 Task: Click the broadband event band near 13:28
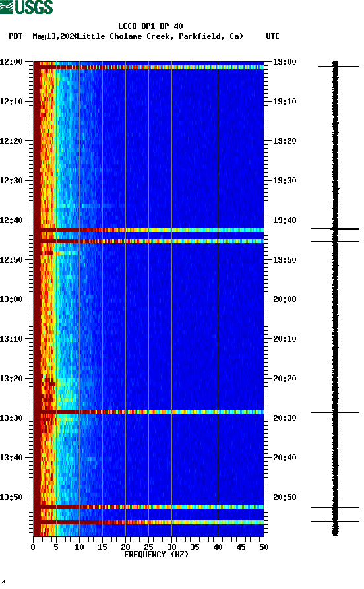click(149, 412)
